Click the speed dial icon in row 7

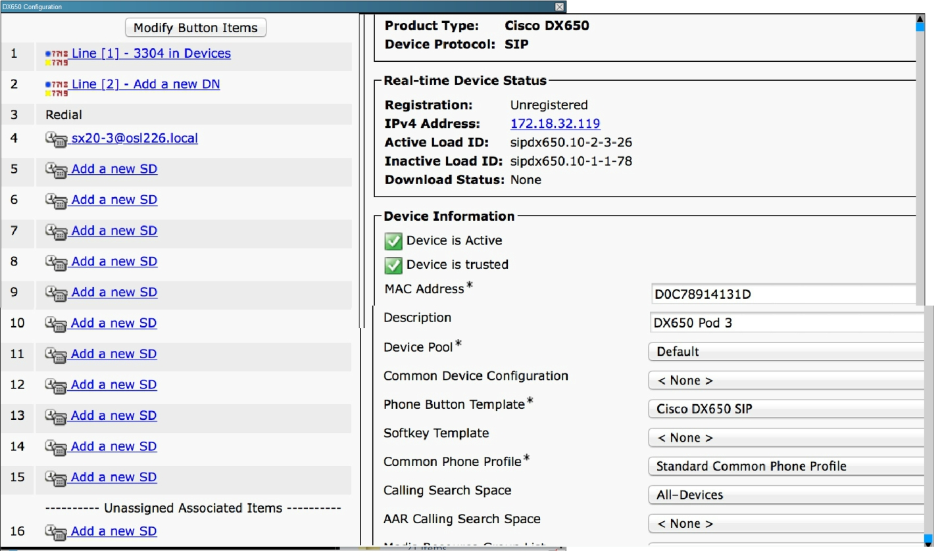tap(57, 232)
